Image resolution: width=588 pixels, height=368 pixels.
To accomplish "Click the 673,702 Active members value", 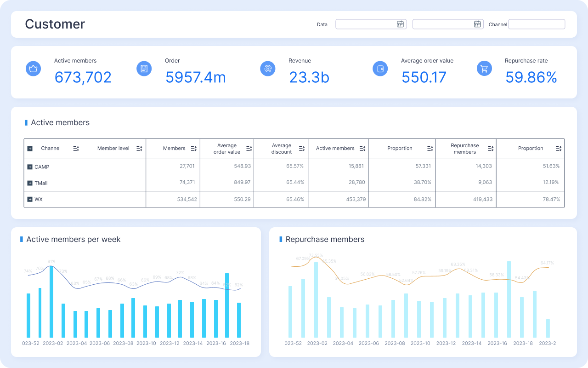I will [83, 77].
